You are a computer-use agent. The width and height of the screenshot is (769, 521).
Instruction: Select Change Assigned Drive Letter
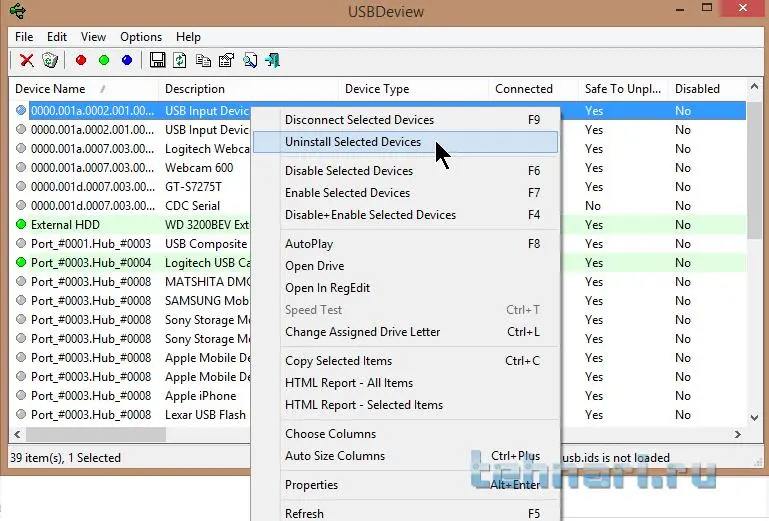click(x=405, y=332)
